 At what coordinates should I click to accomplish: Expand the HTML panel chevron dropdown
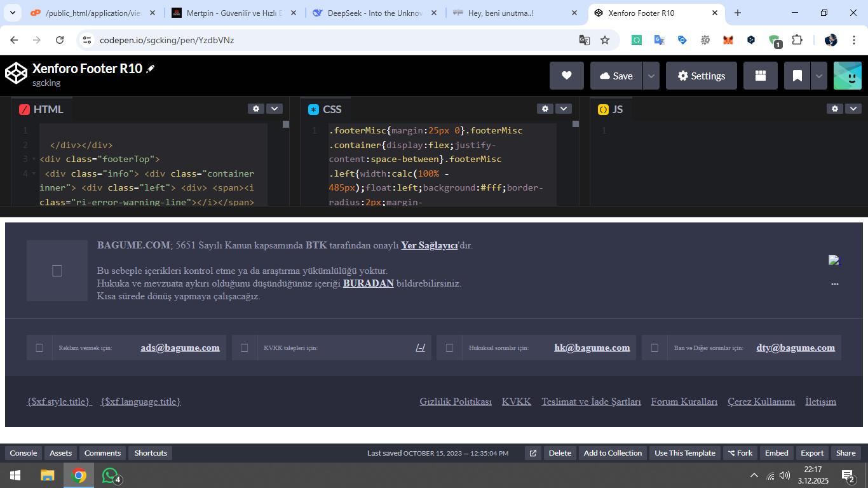(275, 109)
